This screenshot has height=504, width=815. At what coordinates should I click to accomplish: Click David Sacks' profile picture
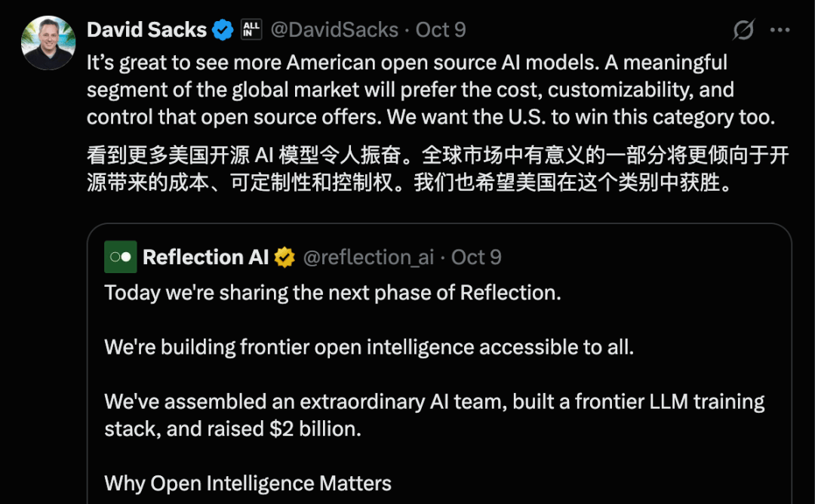(x=48, y=42)
